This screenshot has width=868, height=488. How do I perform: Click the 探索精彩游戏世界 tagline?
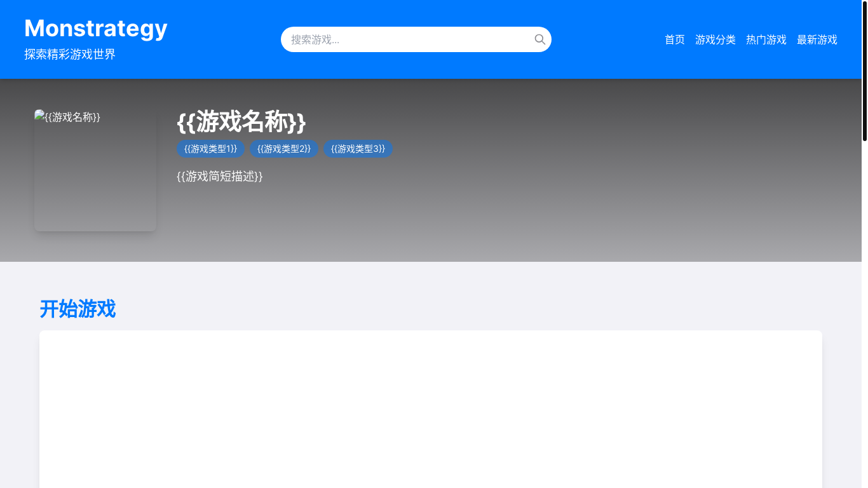coord(70,54)
